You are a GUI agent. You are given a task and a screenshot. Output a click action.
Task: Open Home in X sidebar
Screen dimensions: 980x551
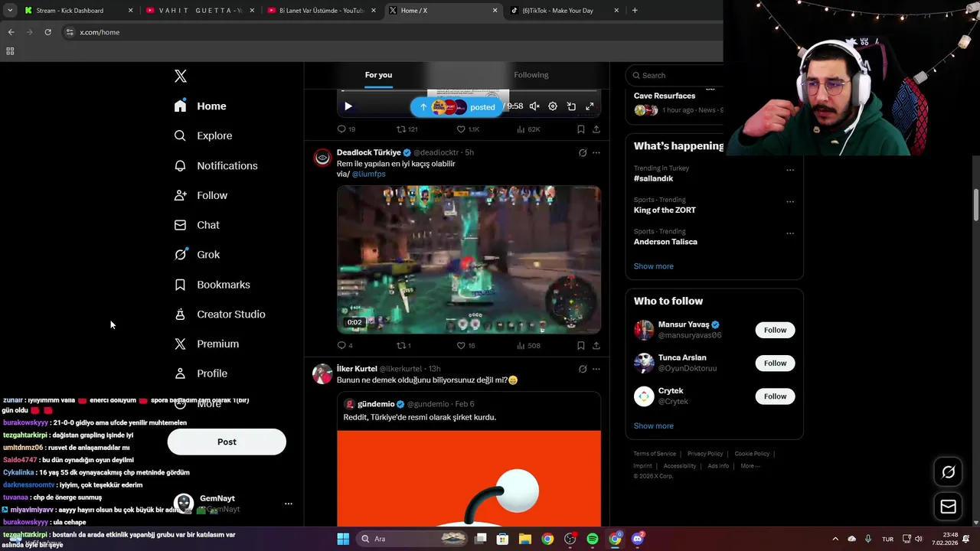click(201, 106)
